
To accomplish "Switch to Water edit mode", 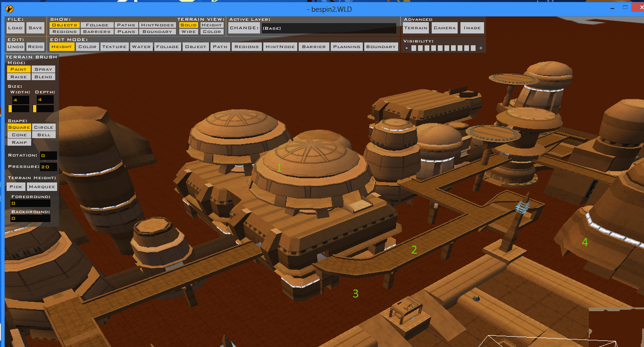I will point(141,47).
